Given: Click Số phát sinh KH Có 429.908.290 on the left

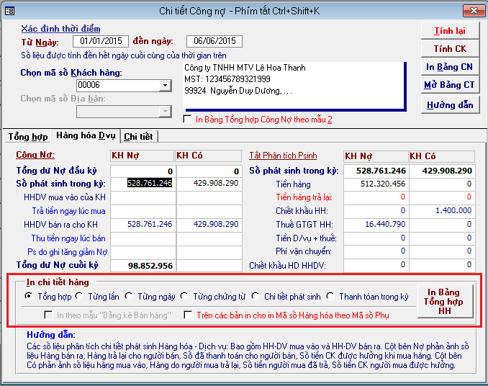Looking at the screenshot, I should point(209,183).
